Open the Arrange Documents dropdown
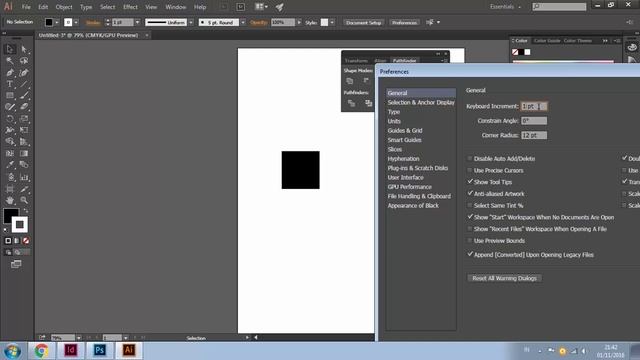This screenshot has width=640, height=360. click(261, 7)
